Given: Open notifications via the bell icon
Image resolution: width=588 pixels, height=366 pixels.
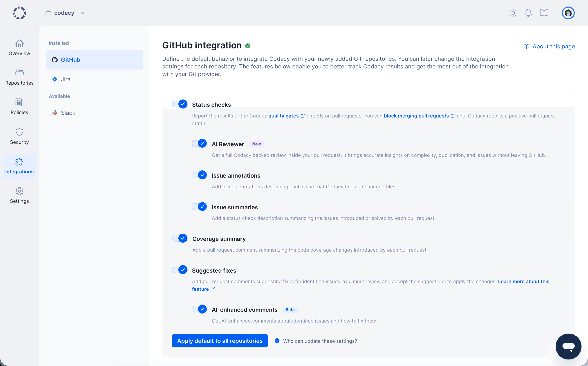Looking at the screenshot, I should [528, 13].
